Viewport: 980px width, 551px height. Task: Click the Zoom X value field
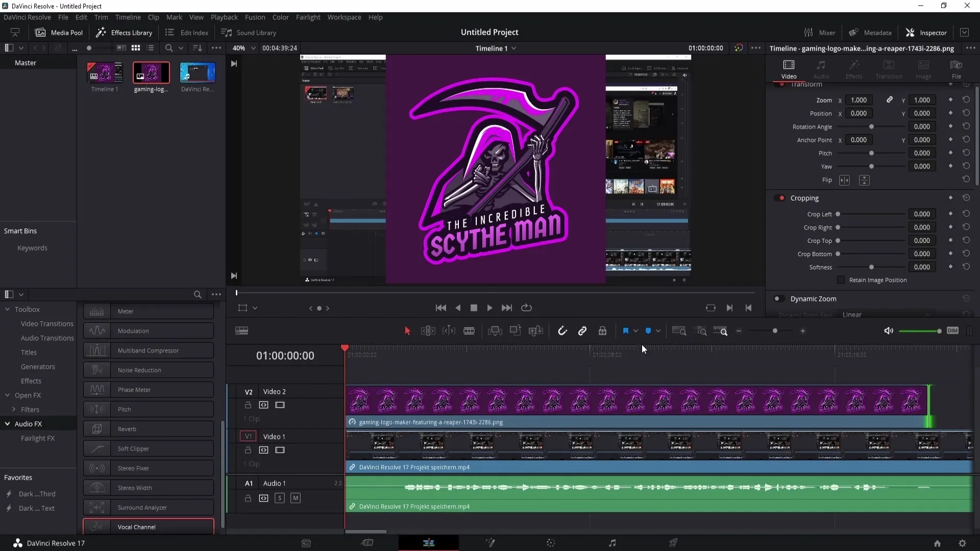click(x=859, y=100)
